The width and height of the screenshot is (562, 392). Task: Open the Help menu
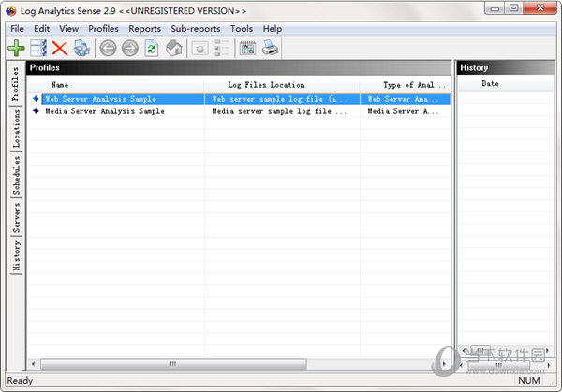pos(272,29)
